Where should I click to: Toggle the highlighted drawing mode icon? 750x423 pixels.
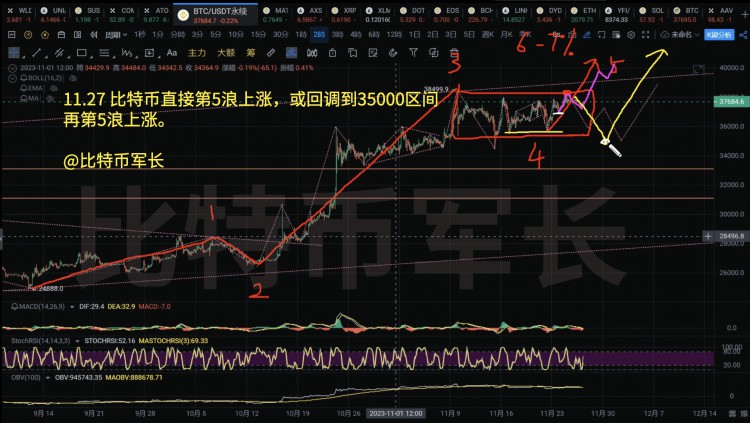291,53
